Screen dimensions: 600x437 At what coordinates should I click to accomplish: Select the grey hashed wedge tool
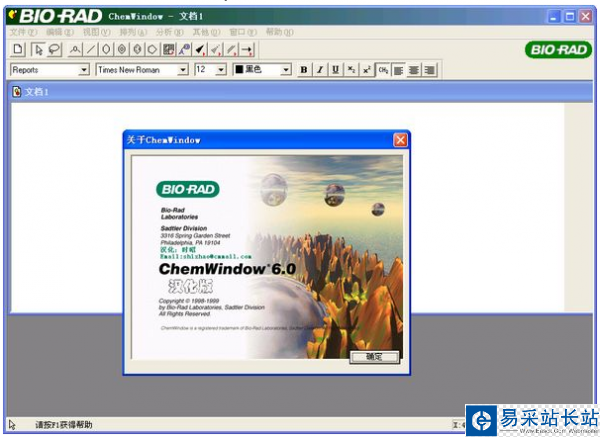[215, 49]
